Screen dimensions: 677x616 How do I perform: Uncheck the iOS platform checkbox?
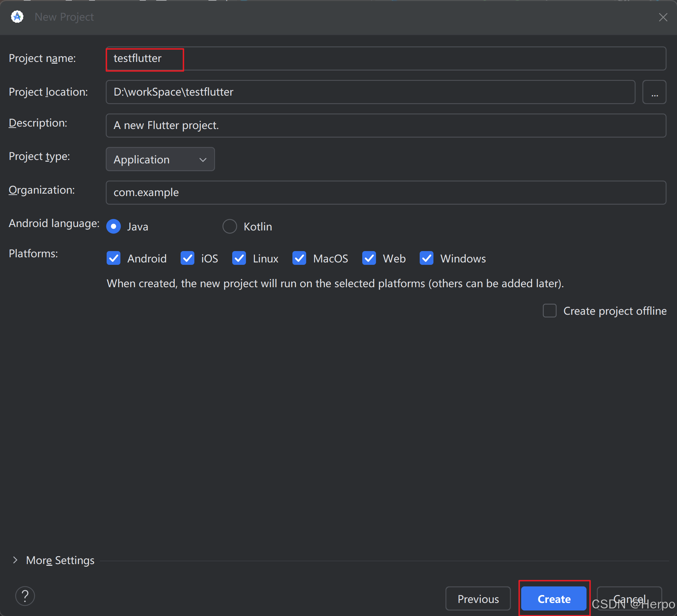pos(187,258)
